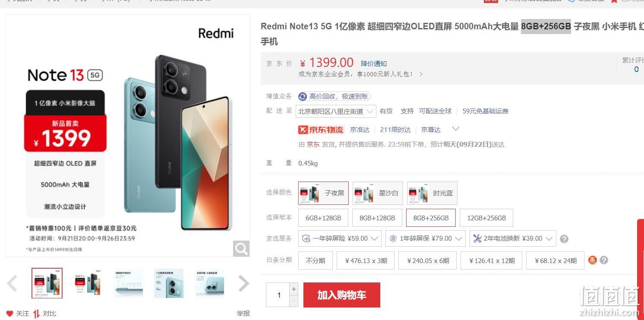
Task: Click the magnifier icon on product image
Action: (x=241, y=248)
